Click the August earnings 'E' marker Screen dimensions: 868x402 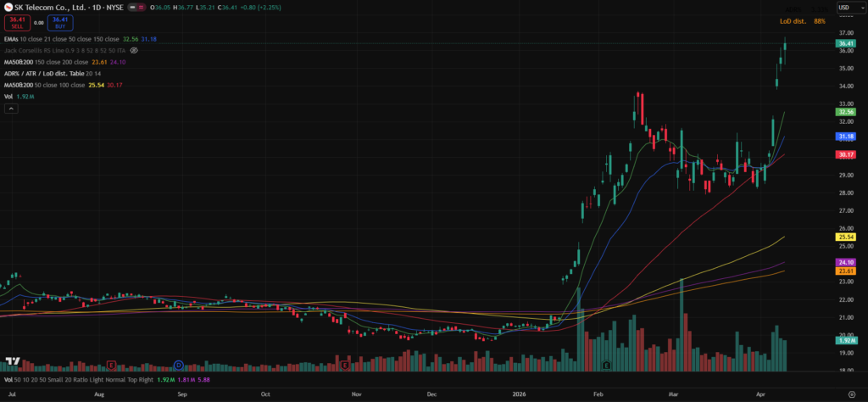point(112,365)
